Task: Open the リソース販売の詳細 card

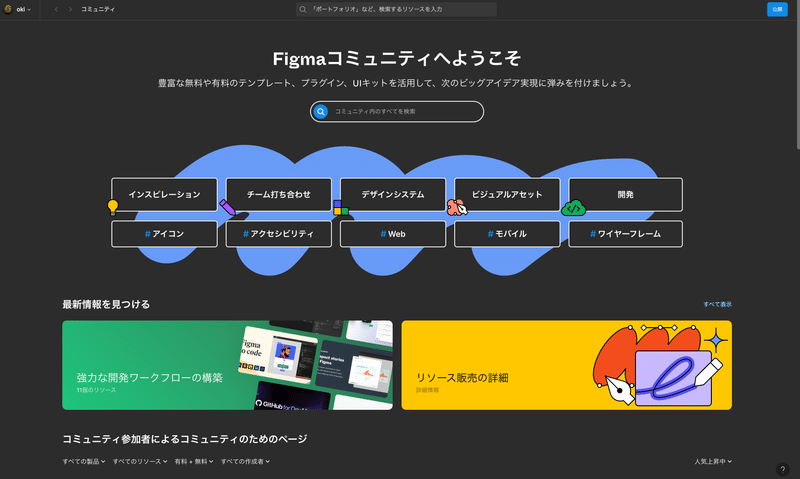Action: 566,365
